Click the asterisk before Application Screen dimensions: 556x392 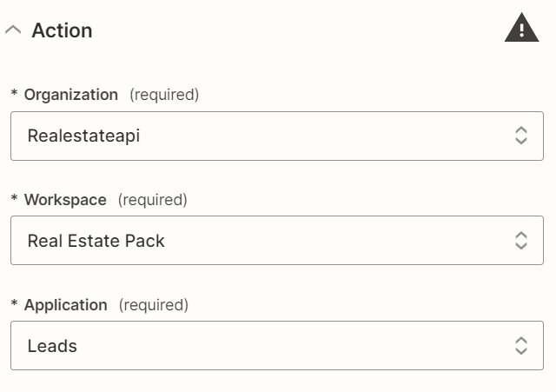point(14,303)
